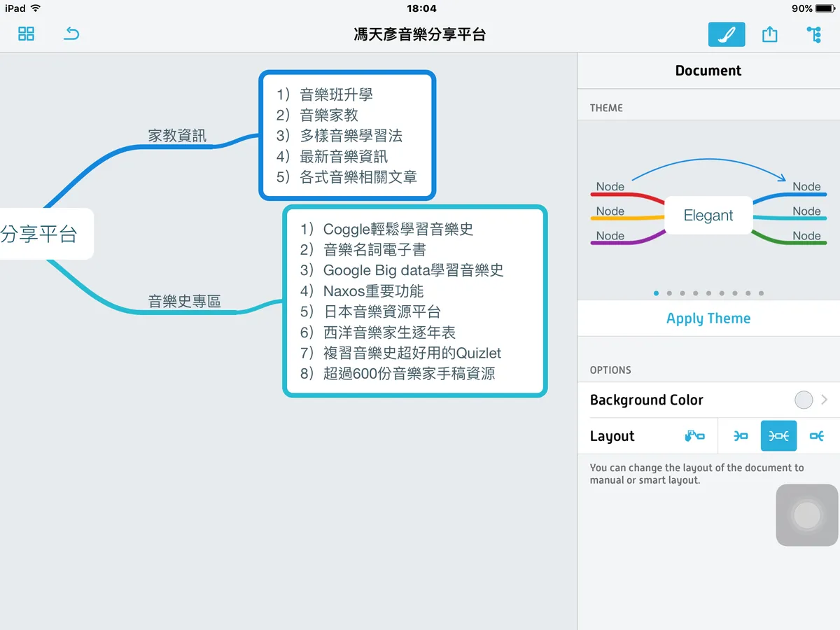Select both-sides branch layout
The height and width of the screenshot is (630, 840).
[x=778, y=436]
